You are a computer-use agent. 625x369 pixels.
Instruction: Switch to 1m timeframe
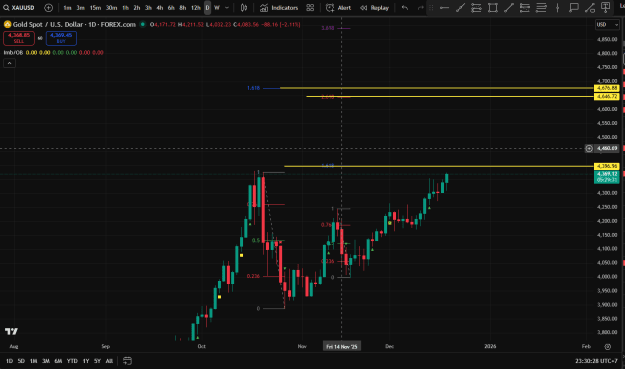click(x=67, y=8)
